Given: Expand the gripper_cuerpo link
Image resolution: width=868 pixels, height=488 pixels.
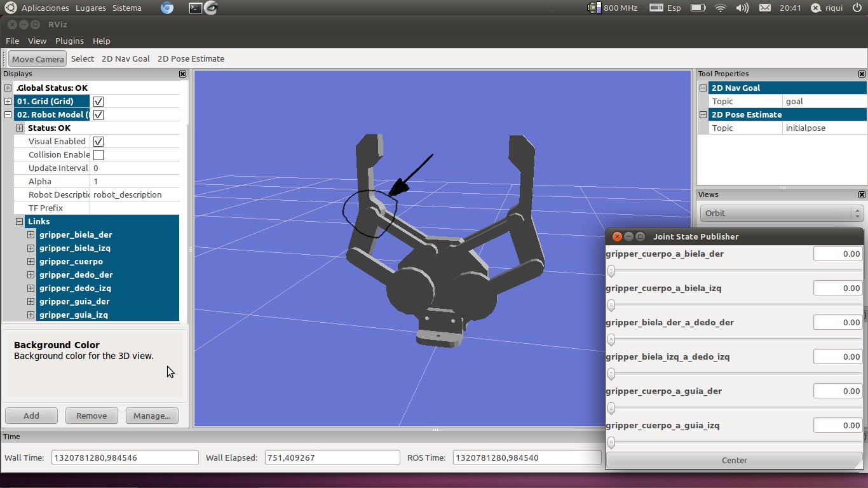Looking at the screenshot, I should pyautogui.click(x=31, y=261).
